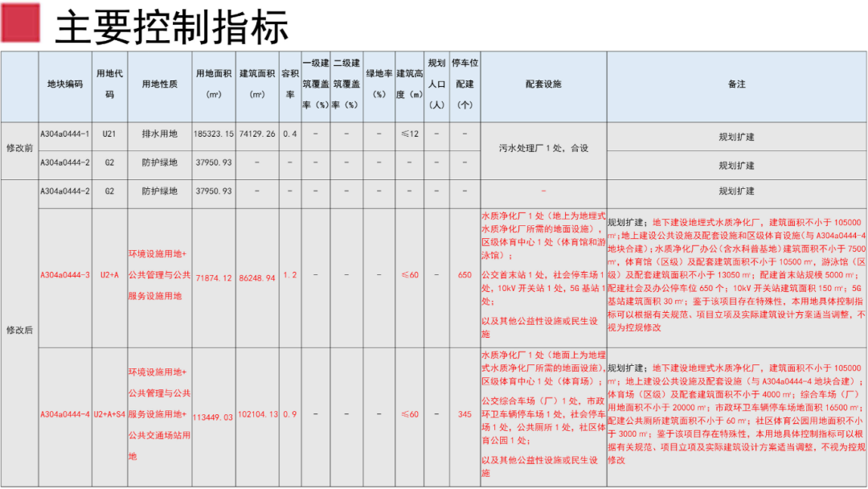Click land area value 71874.12

point(214,278)
